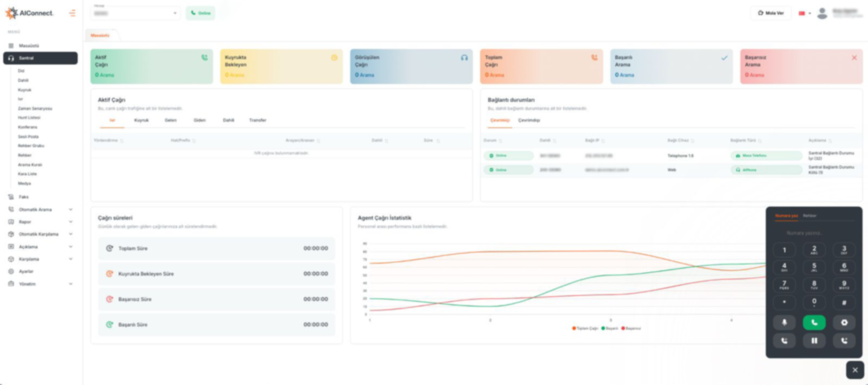Click the user avatar icon in header
The height and width of the screenshot is (385, 868).
pyautogui.click(x=822, y=13)
